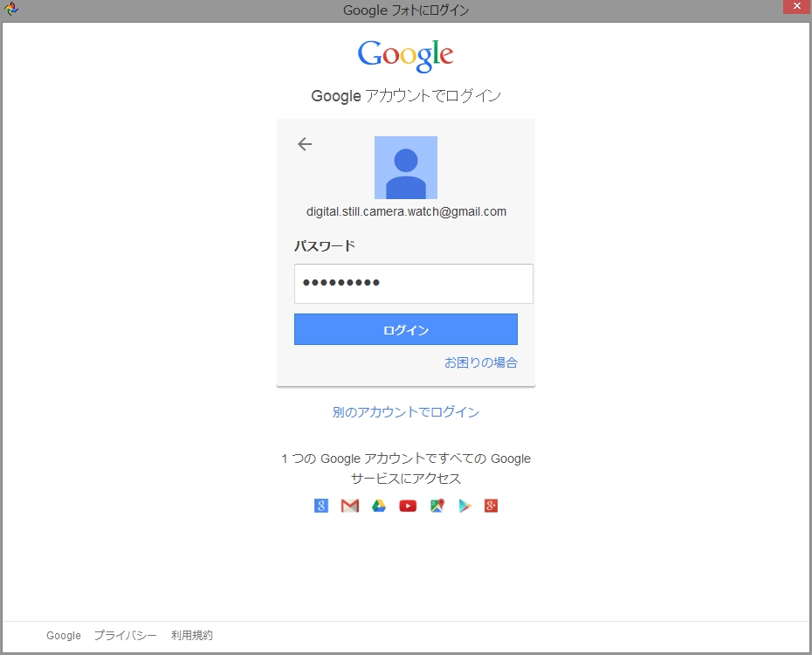Click the Google Maps pin icon
The height and width of the screenshot is (655, 812).
coord(437,506)
